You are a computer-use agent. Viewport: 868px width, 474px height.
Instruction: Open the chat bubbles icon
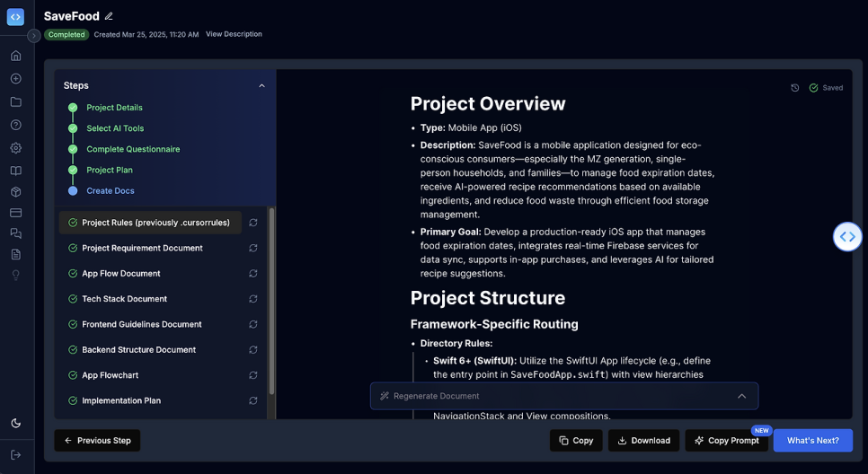(x=16, y=233)
